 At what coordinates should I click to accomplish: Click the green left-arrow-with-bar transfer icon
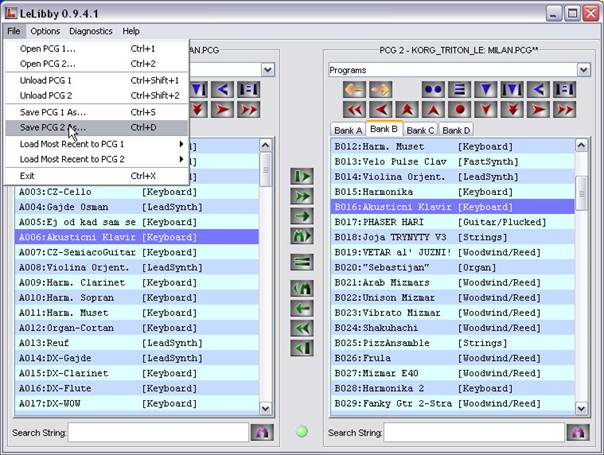coord(302,348)
